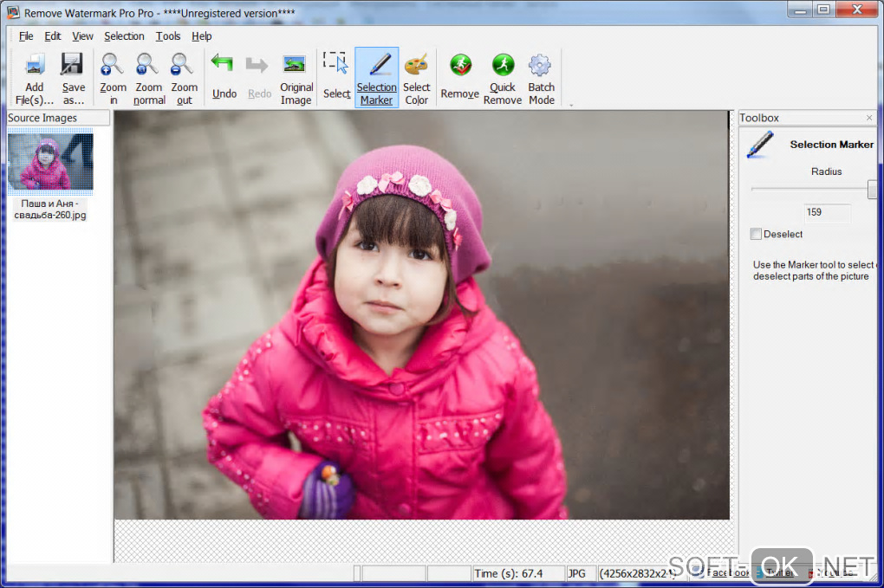Maximize the Remove Watermark Pro window

coord(824,10)
